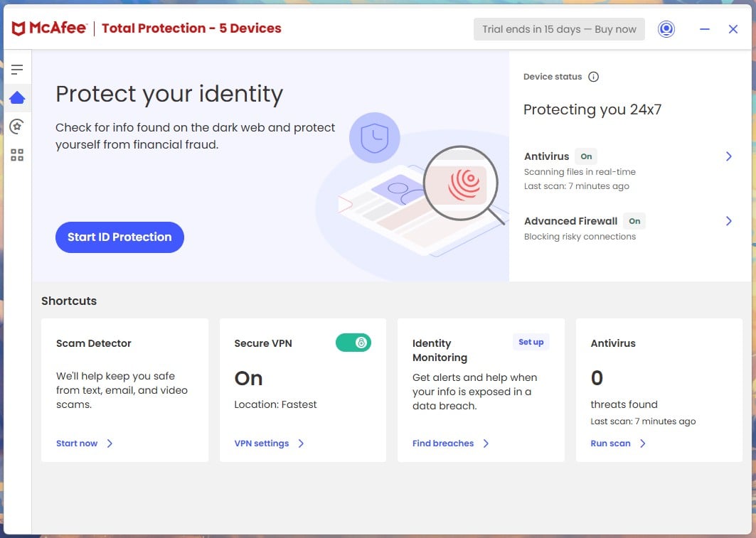Click the large 'On' VPN status text
This screenshot has height=538, width=756.
(x=248, y=379)
